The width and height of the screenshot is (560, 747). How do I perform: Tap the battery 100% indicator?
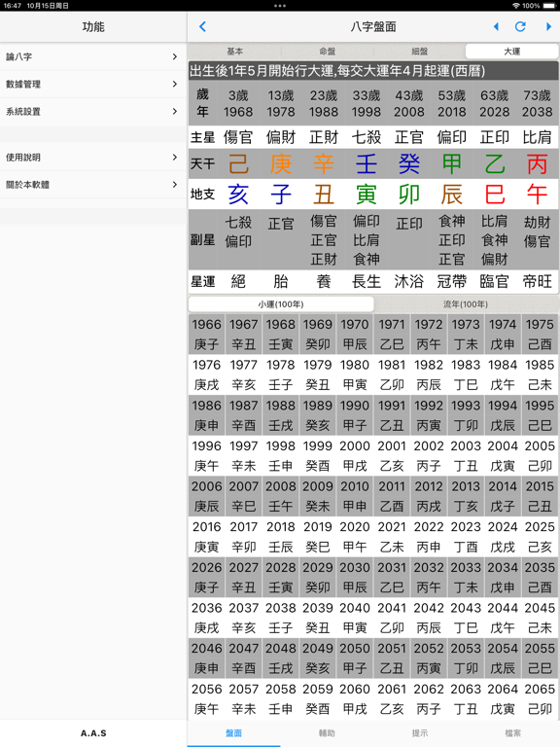(x=538, y=6)
